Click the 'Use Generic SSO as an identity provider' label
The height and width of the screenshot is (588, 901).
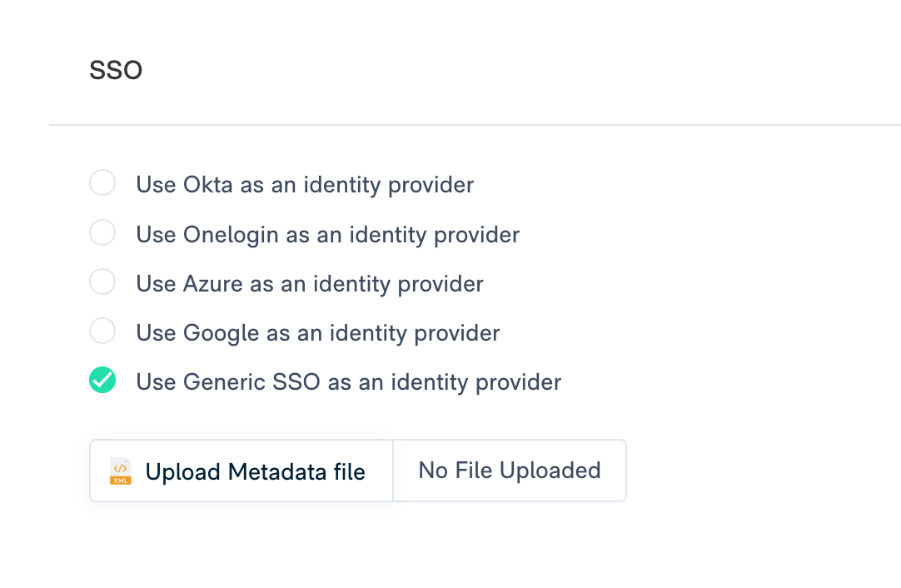348,382
